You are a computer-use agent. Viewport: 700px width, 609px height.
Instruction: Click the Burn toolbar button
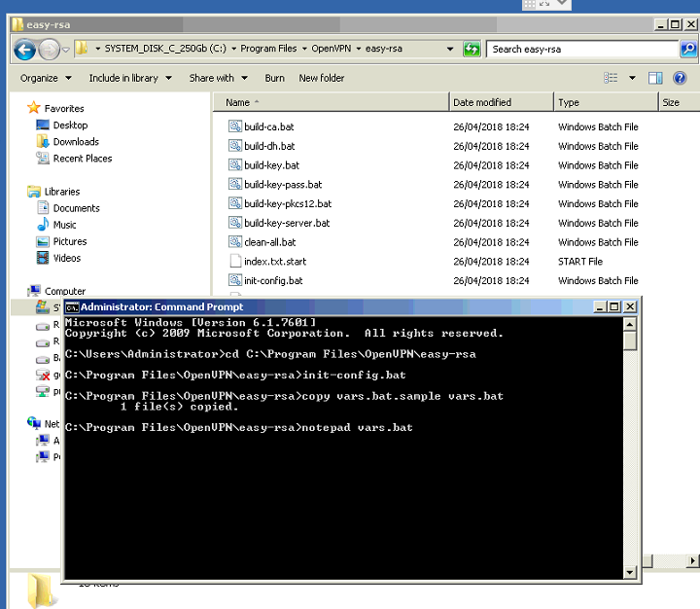tap(274, 78)
